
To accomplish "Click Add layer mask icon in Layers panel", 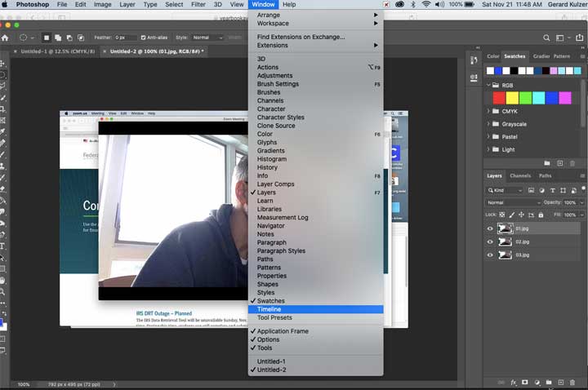I will click(525, 383).
